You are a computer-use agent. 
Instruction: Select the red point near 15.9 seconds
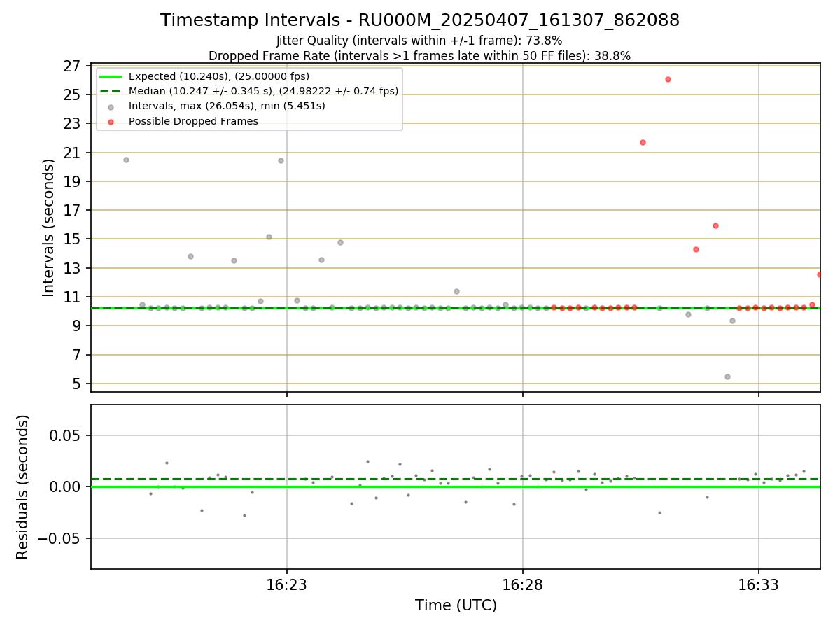(x=715, y=225)
